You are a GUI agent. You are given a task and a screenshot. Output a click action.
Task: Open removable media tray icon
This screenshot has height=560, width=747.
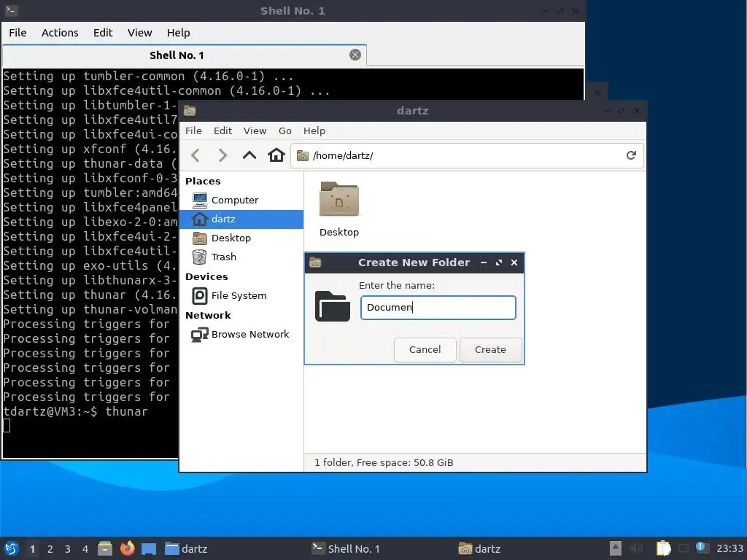[x=616, y=548]
